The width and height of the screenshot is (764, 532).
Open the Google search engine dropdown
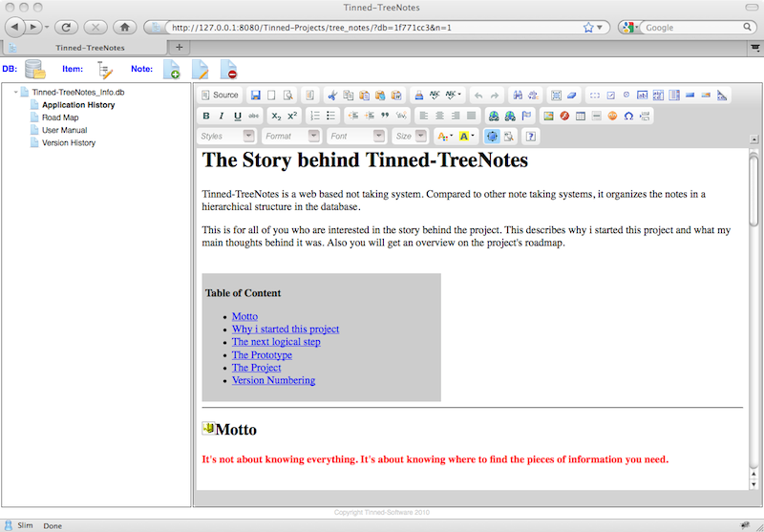629,28
